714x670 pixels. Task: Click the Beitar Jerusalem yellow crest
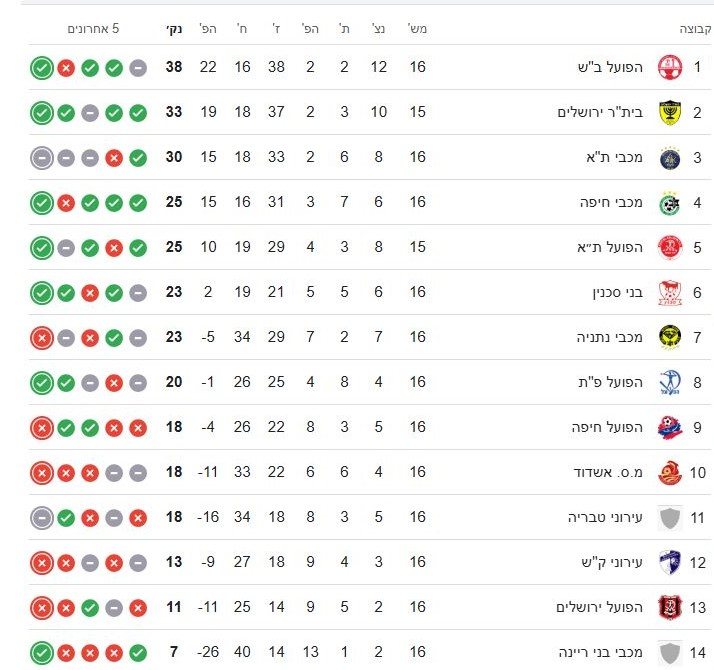click(x=669, y=112)
